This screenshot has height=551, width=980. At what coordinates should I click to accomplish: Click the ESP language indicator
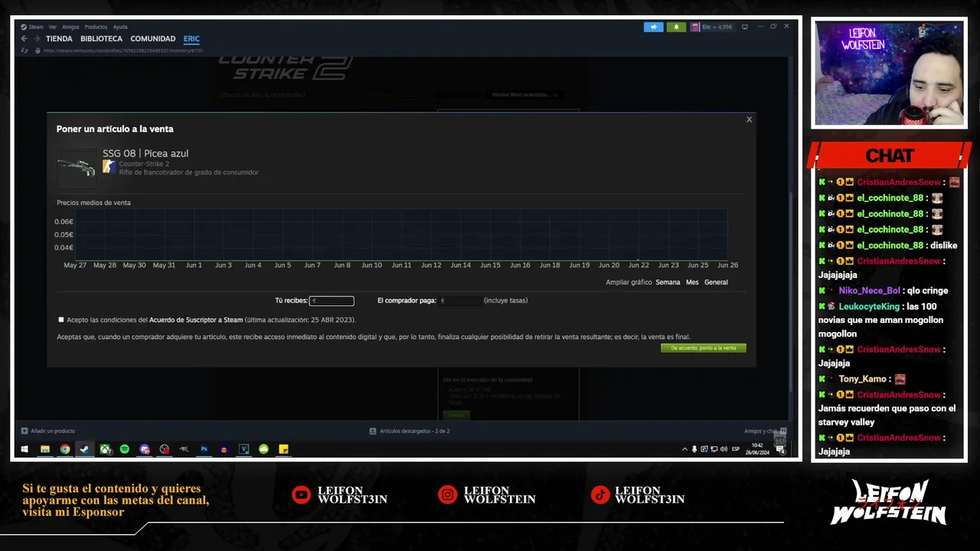(x=737, y=449)
